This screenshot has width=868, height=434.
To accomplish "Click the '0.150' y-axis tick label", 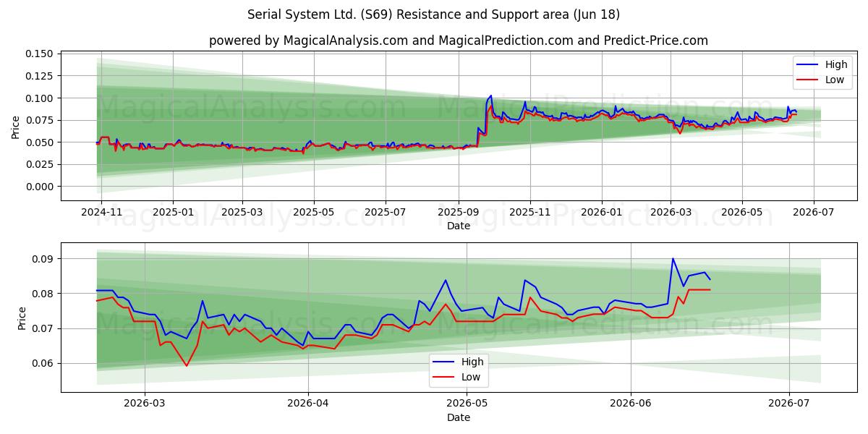I will point(40,54).
